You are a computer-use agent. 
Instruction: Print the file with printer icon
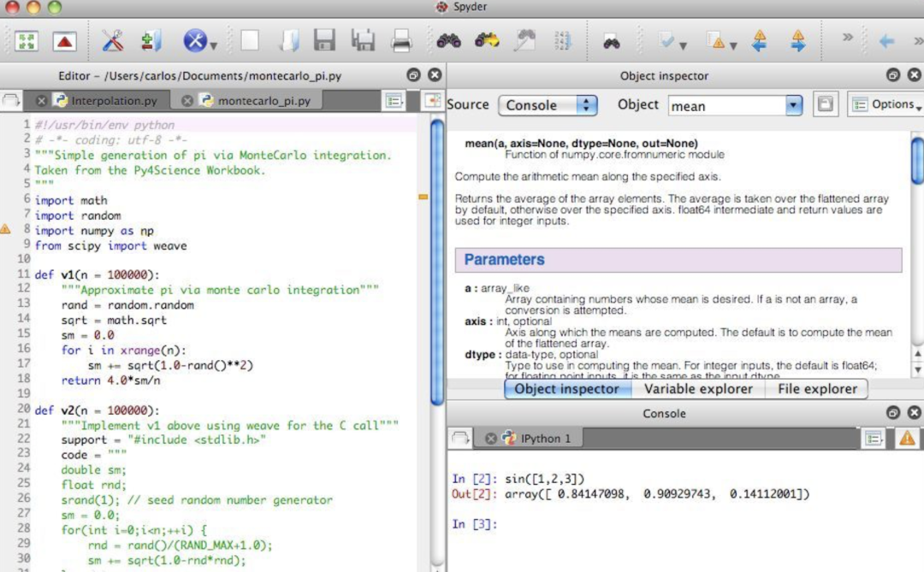tap(400, 41)
